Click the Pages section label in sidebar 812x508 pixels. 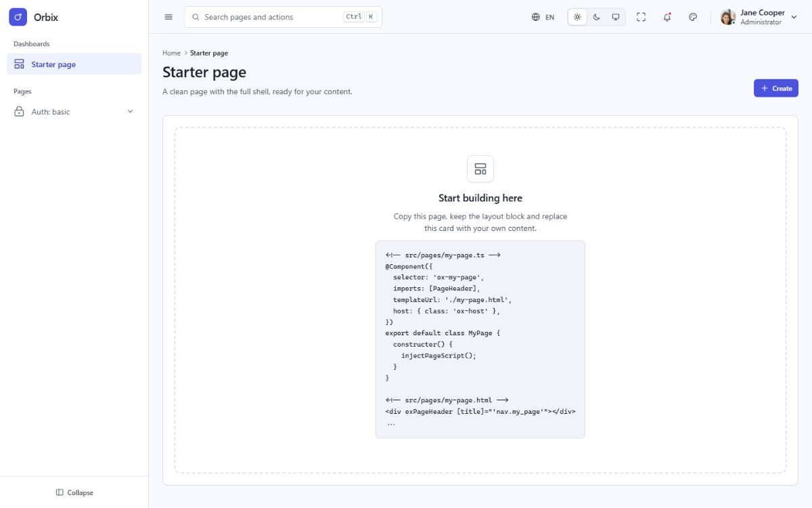pos(22,91)
